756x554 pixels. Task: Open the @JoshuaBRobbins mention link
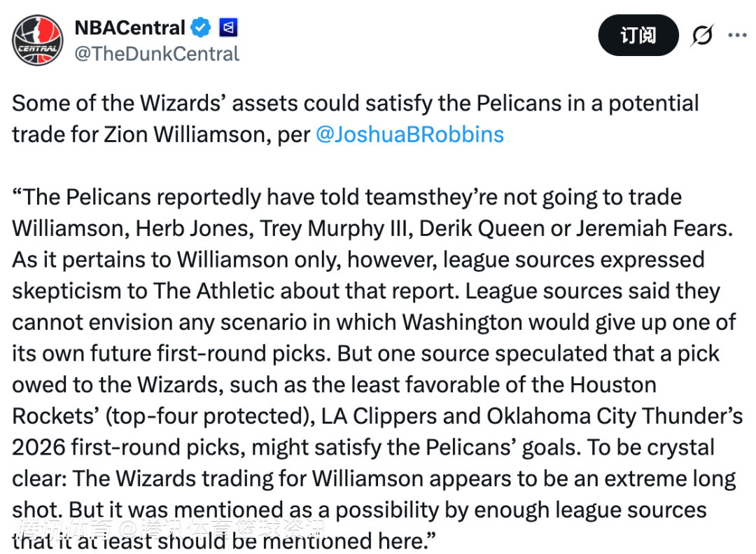point(409,134)
